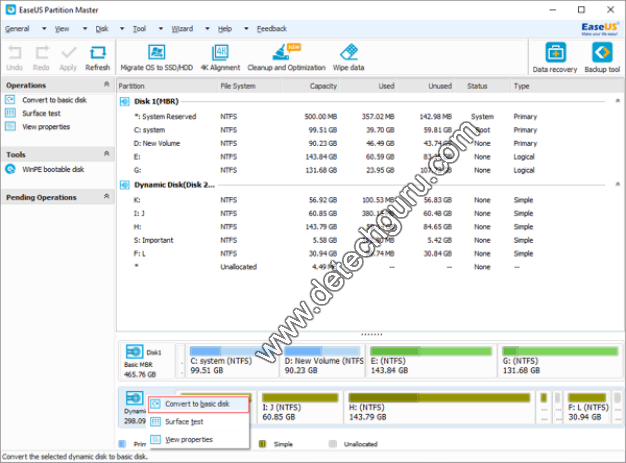Viewport: 626px width, 463px height.
Task: Select the D: New Volume row
Action: coord(369,143)
